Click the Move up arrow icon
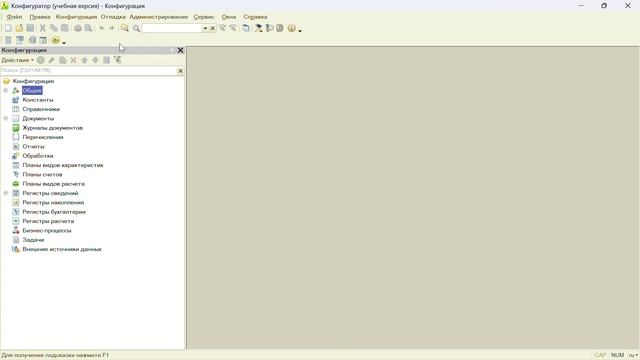Screen dimensions: 640x360 click(84, 60)
